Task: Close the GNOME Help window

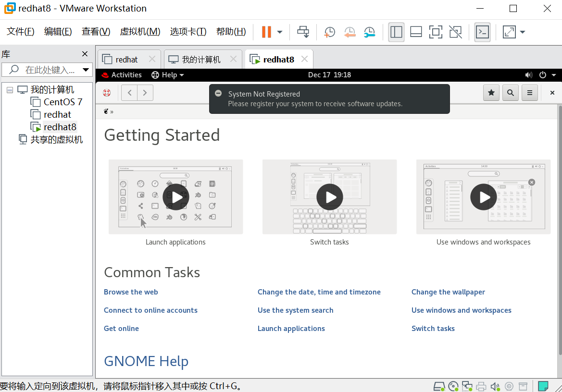Action: pyautogui.click(x=552, y=93)
